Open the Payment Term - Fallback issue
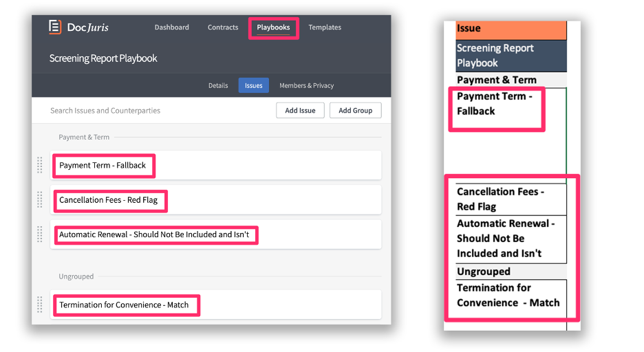644x352 pixels. coord(216,165)
